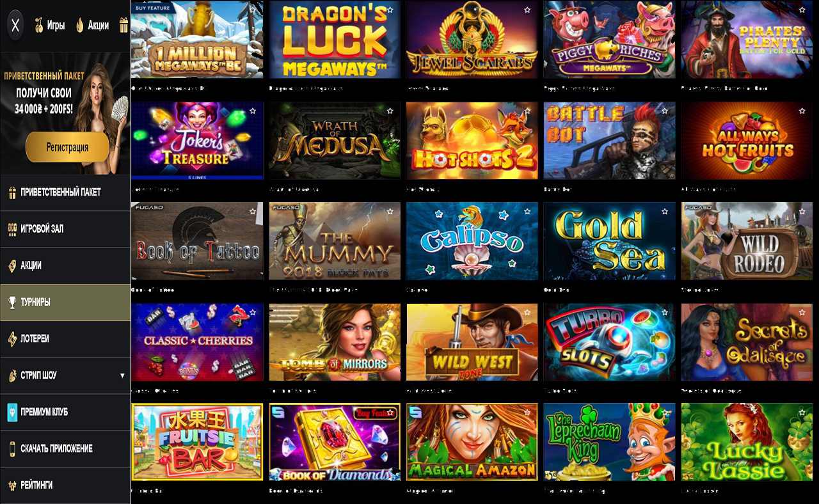This screenshot has width=819, height=504.
Task: Open the Акции flame icon link
Action: point(92,26)
